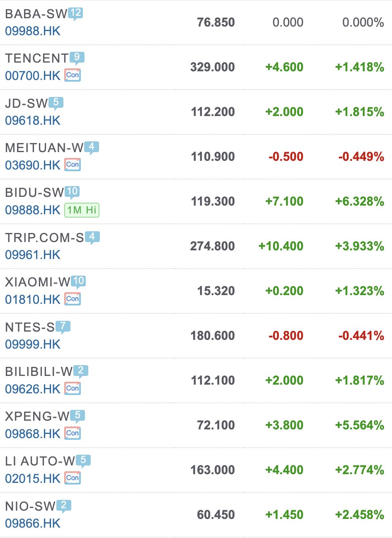Open NIO-SW comment bubble showing 2
392x538 pixels.
[63, 505]
